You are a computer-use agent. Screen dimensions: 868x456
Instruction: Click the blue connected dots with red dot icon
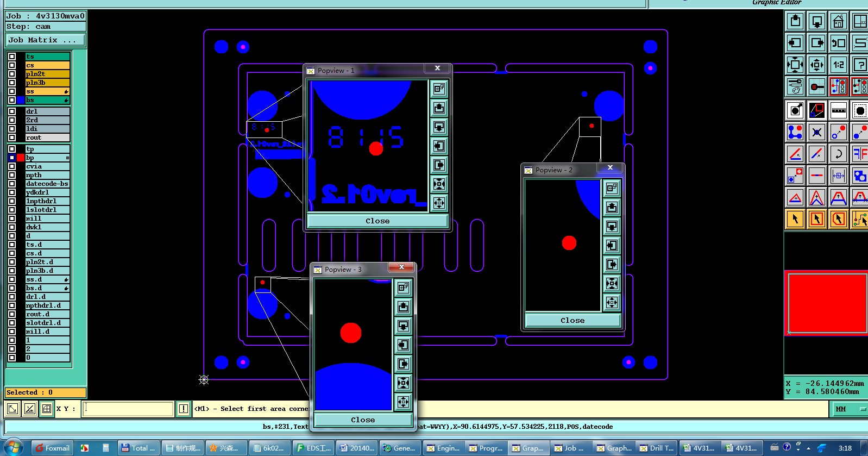[x=795, y=132]
